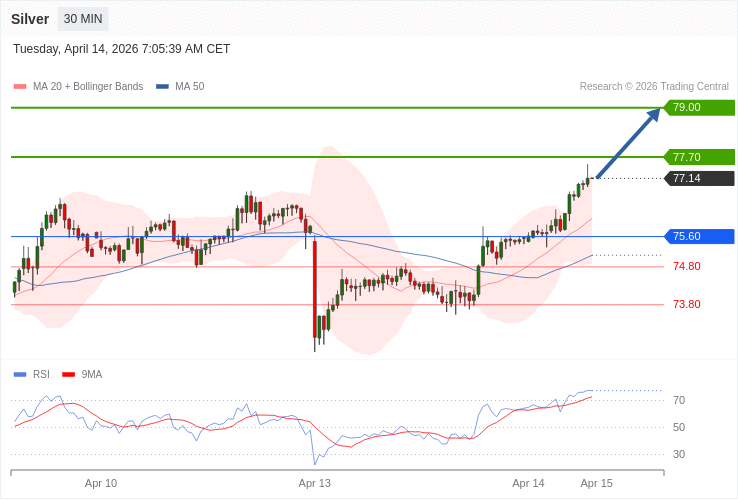This screenshot has width=738, height=500.
Task: Click the MA 20 + Bollinger Bands legend label
Action: click(x=88, y=87)
